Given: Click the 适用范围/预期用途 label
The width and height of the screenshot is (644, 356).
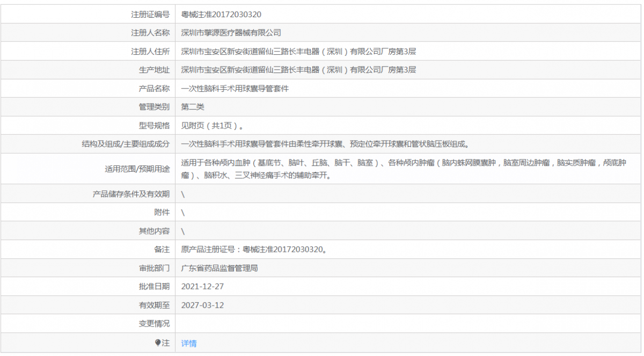Looking at the screenshot, I should (x=137, y=169).
